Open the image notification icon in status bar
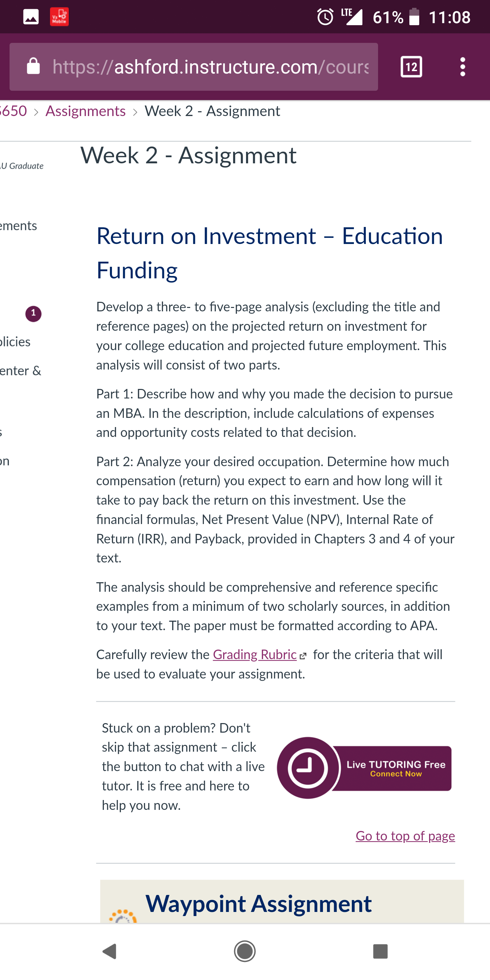This screenshot has width=490, height=980. pos(31,17)
